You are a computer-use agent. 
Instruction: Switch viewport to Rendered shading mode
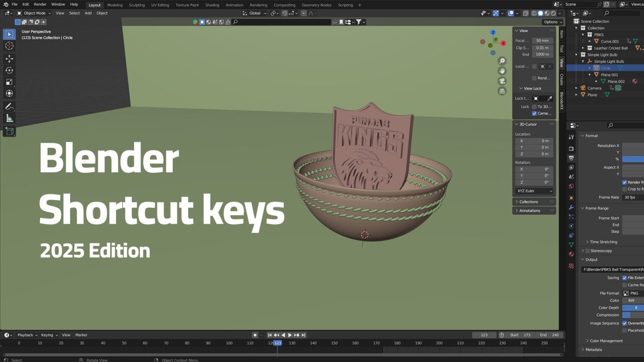pos(553,13)
